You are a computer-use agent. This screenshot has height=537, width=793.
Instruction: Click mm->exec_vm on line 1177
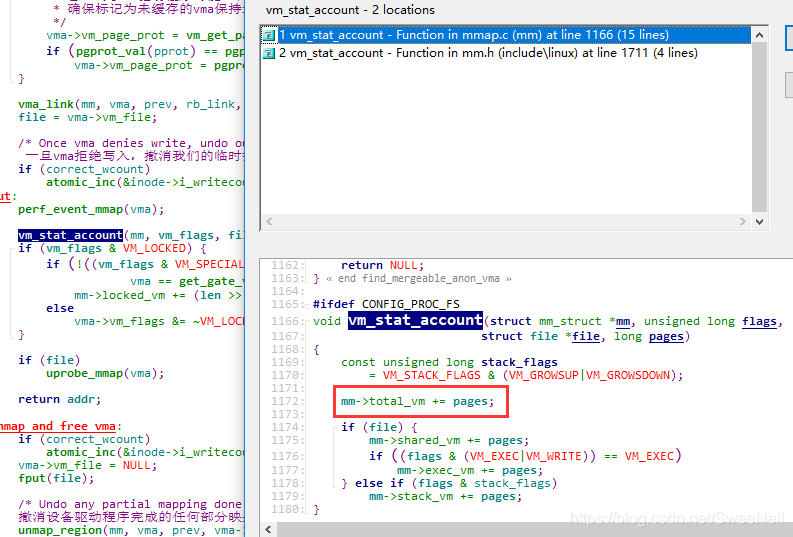tap(435, 470)
